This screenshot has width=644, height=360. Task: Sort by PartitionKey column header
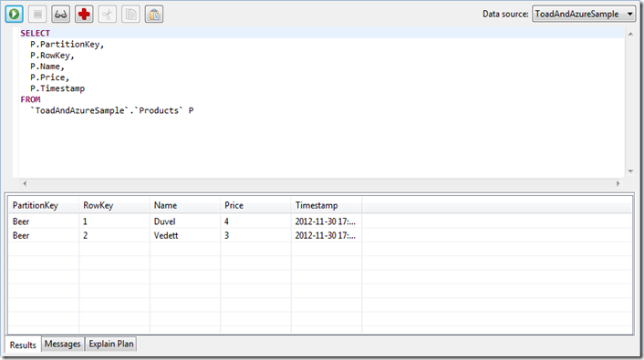pos(44,205)
